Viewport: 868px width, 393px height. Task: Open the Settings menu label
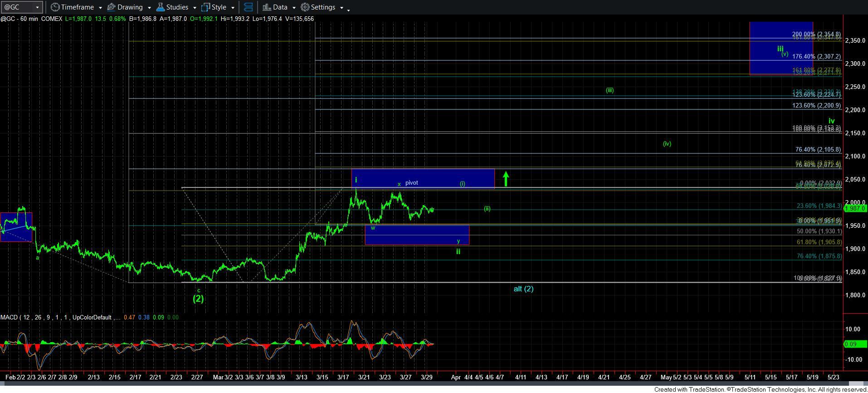click(323, 7)
